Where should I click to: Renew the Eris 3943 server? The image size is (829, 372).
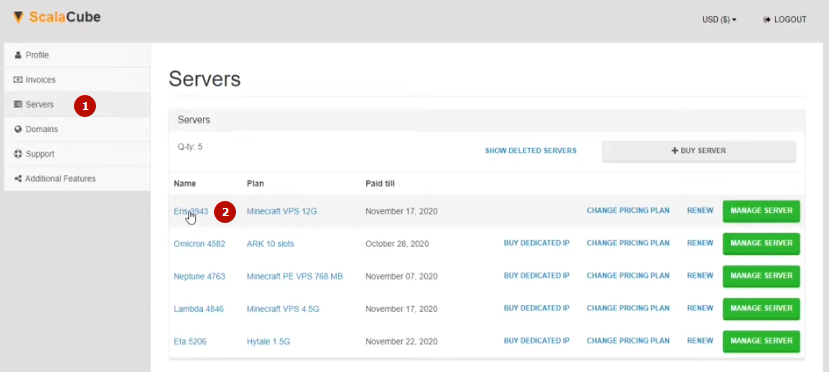pos(700,210)
